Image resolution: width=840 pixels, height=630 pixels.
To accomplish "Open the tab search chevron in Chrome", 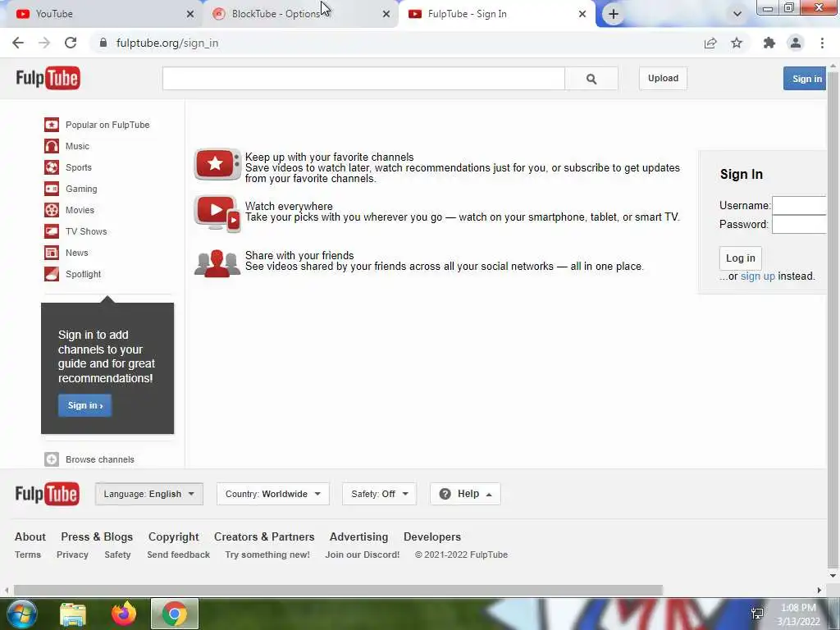I will tap(737, 14).
